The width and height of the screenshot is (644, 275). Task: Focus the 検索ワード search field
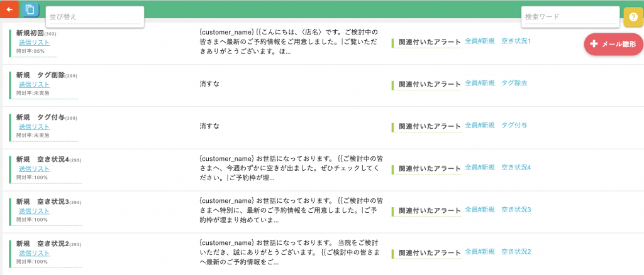point(569,16)
